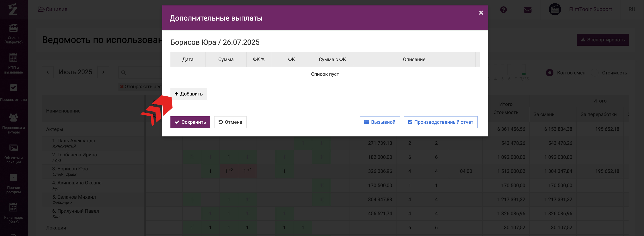Click the Добавить button

tap(189, 94)
